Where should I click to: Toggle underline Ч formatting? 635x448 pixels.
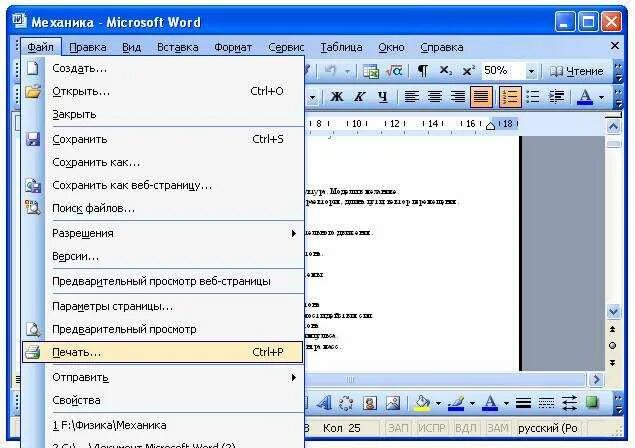[382, 97]
